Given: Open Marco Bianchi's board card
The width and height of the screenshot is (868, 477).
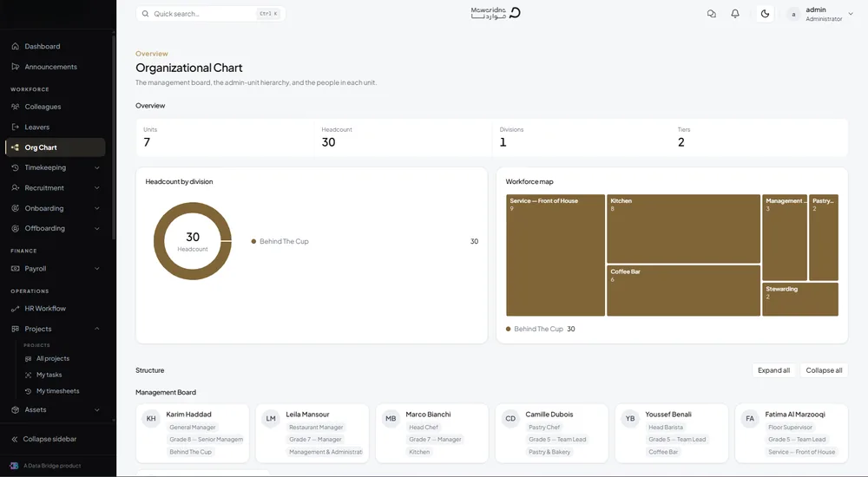Looking at the screenshot, I should 432,434.
